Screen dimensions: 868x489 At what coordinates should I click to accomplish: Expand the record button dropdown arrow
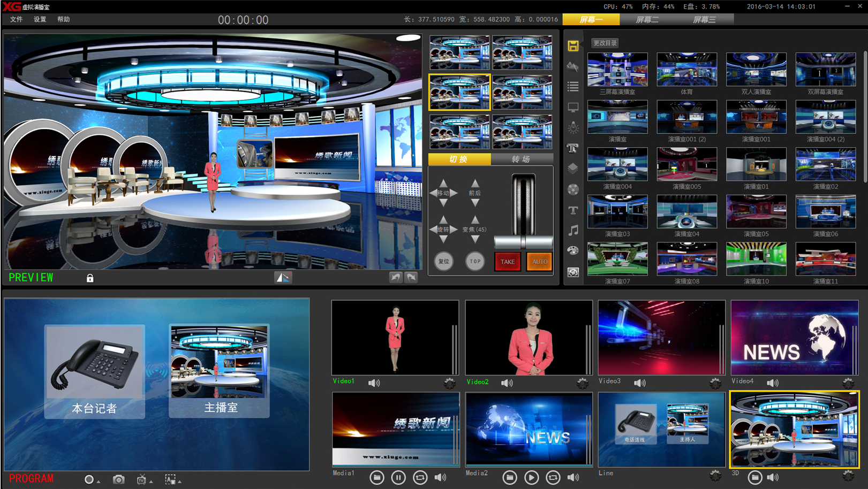click(99, 482)
